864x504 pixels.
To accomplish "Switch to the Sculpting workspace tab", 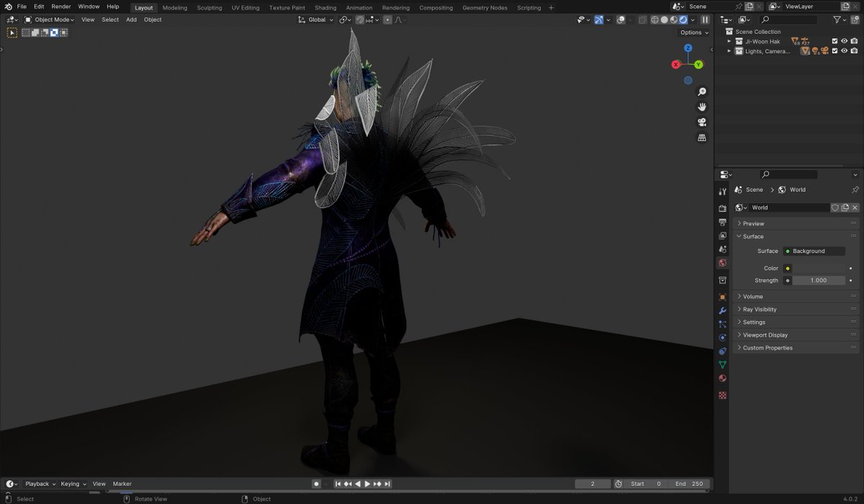I will (210, 7).
